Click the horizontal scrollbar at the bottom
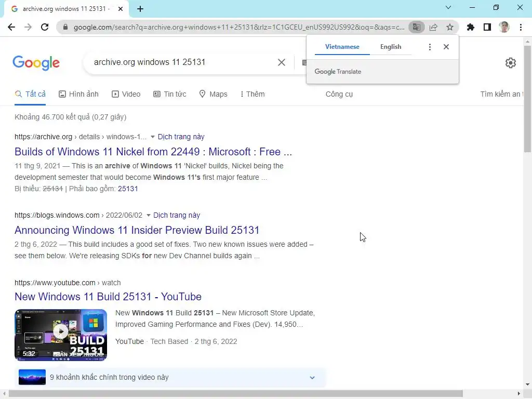This screenshot has height=399, width=532. 235,394
